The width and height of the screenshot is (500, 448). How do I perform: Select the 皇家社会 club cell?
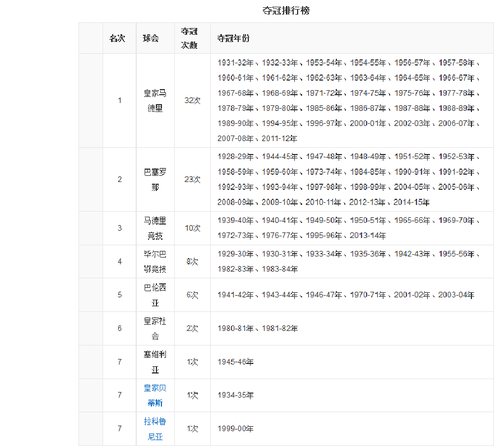pos(155,328)
